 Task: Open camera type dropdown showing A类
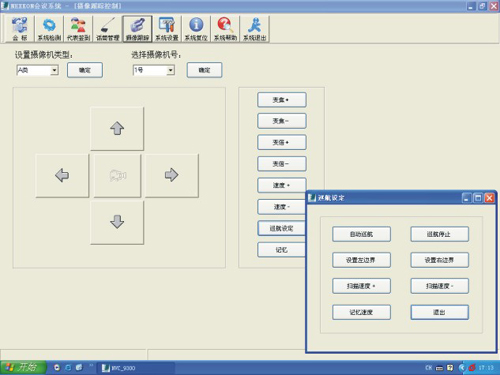click(37, 70)
